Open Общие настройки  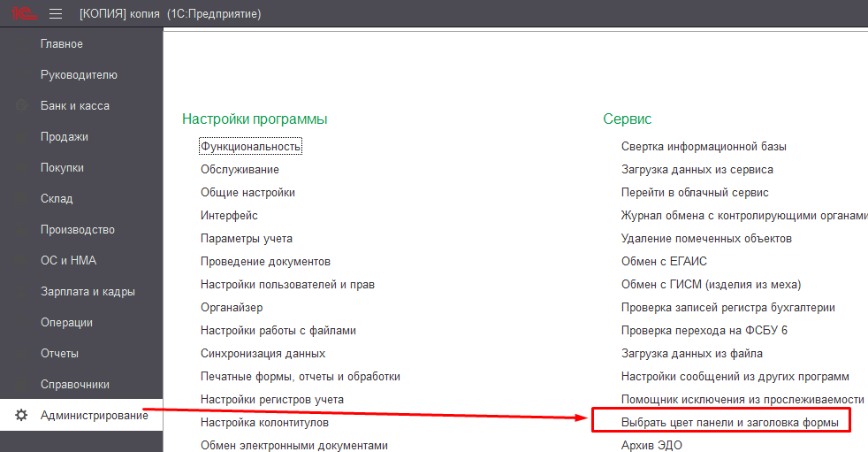[x=247, y=192]
